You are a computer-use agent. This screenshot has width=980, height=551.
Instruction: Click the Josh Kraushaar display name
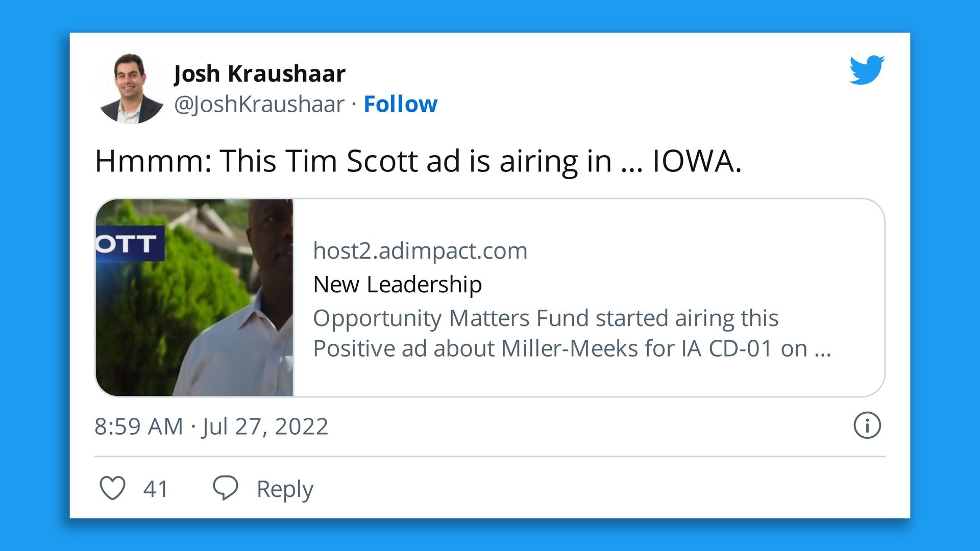pos(259,74)
